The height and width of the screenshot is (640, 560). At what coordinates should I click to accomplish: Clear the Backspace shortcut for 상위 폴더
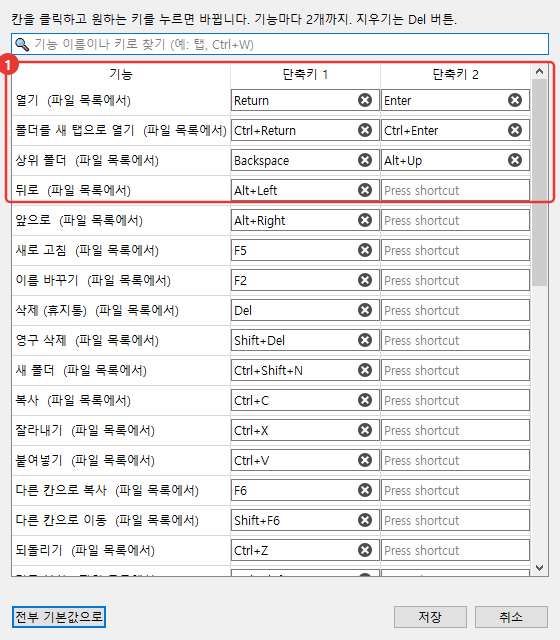tap(365, 160)
